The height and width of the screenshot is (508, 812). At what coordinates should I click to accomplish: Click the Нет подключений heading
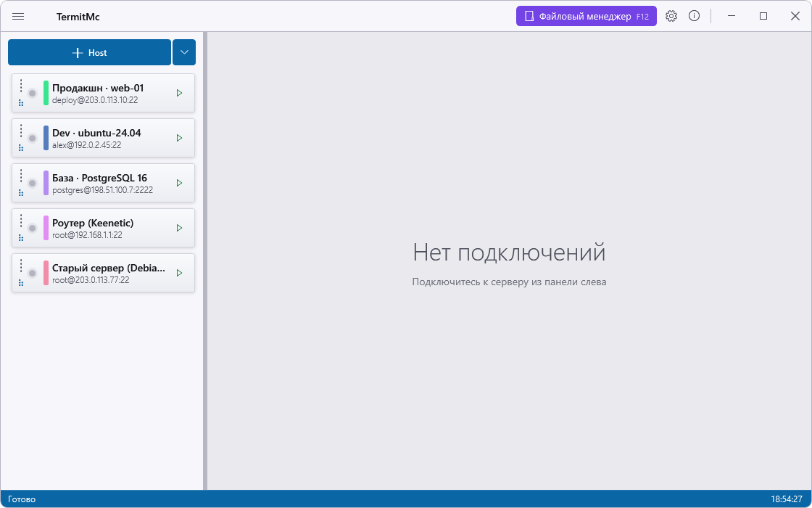click(509, 253)
